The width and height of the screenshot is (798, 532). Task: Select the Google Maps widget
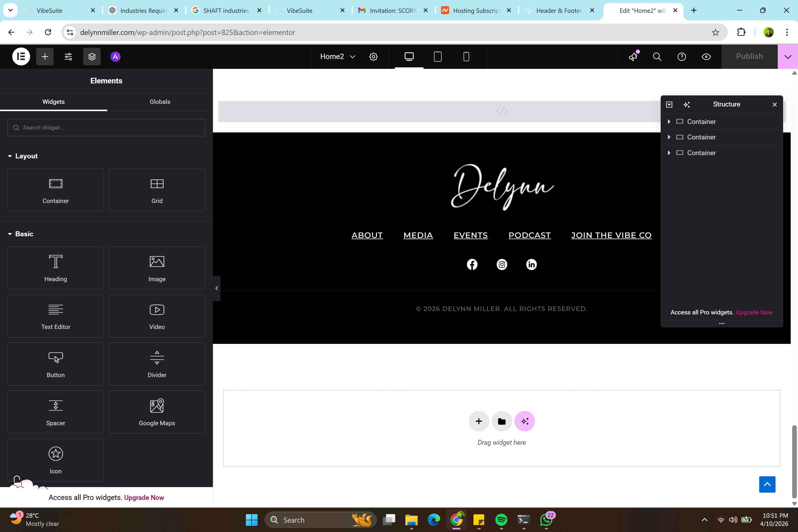click(157, 412)
